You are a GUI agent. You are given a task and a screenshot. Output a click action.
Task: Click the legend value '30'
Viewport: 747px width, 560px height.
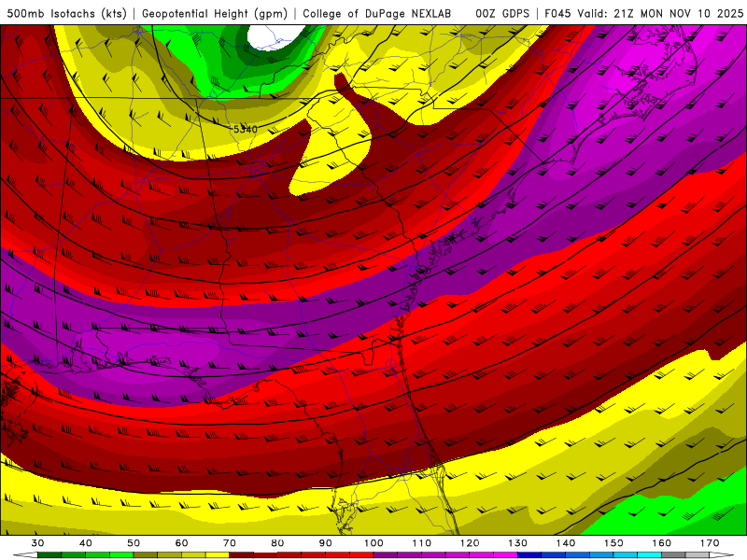pyautogui.click(x=37, y=543)
